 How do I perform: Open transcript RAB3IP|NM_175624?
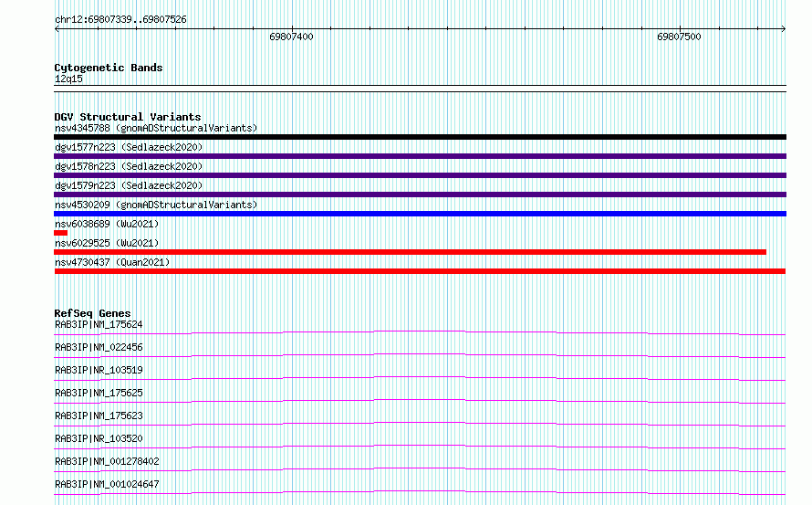[99, 324]
